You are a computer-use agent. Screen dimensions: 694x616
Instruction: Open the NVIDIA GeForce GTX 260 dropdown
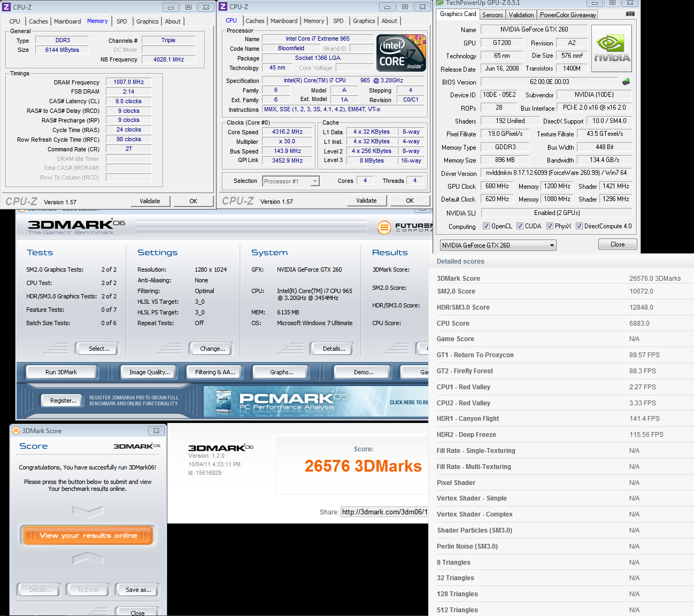(x=498, y=245)
